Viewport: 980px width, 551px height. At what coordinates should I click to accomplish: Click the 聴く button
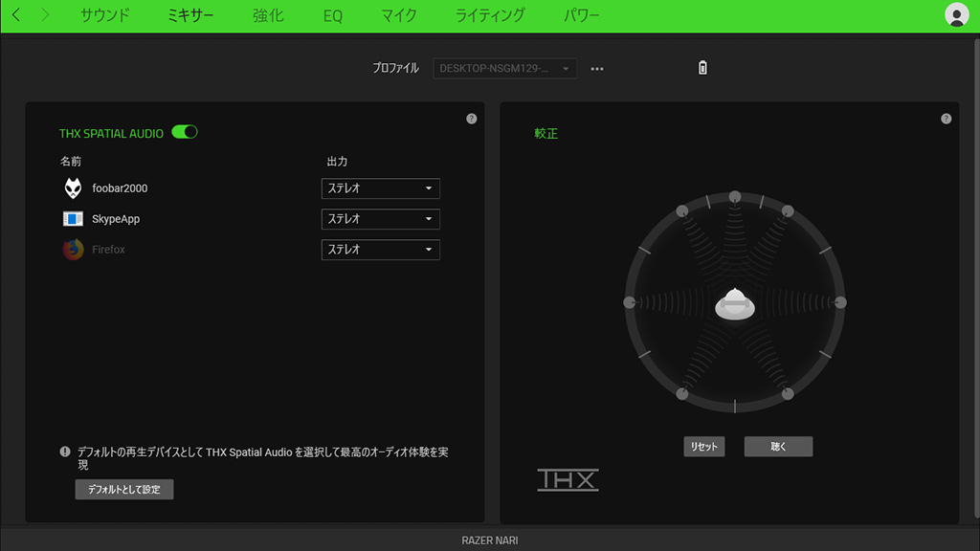coord(778,446)
